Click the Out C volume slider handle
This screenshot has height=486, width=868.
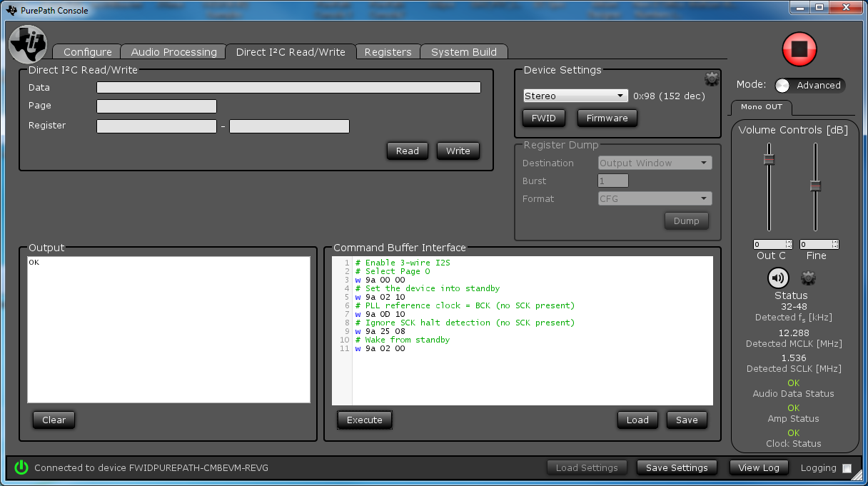pyautogui.click(x=769, y=158)
